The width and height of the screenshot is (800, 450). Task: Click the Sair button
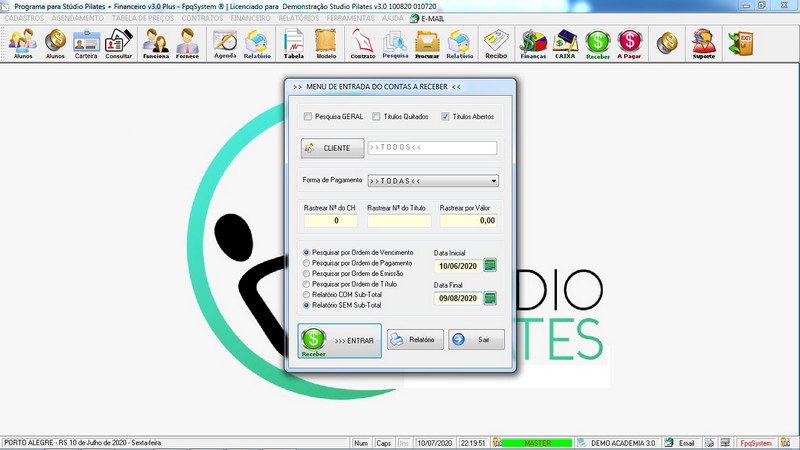click(477, 339)
